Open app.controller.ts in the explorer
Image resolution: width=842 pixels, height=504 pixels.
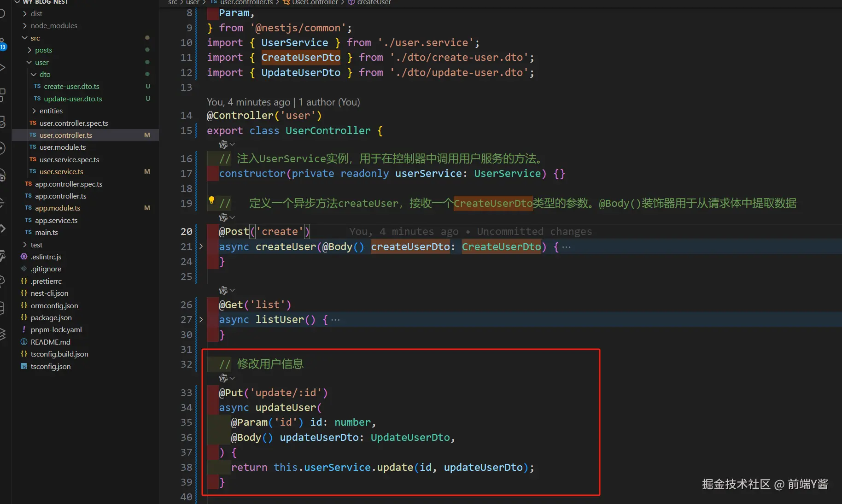(61, 196)
